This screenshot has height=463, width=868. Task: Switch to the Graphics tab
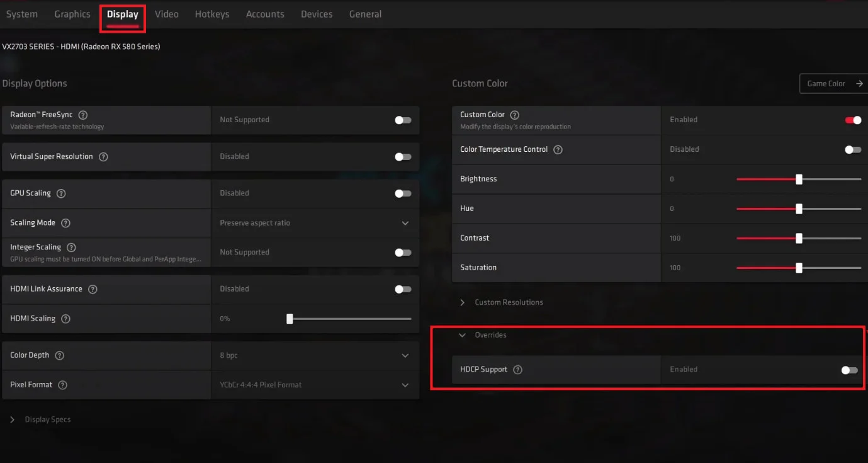72,14
